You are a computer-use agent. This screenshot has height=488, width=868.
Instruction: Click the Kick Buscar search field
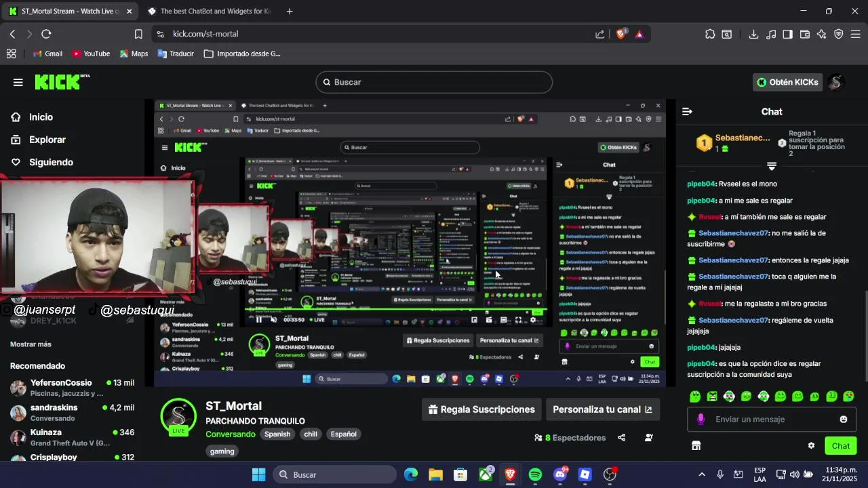point(434,82)
